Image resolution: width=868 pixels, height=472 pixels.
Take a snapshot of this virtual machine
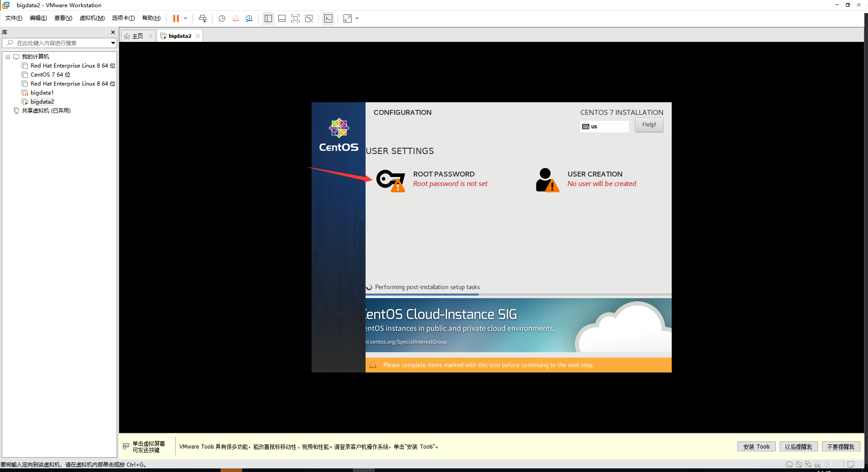point(222,18)
